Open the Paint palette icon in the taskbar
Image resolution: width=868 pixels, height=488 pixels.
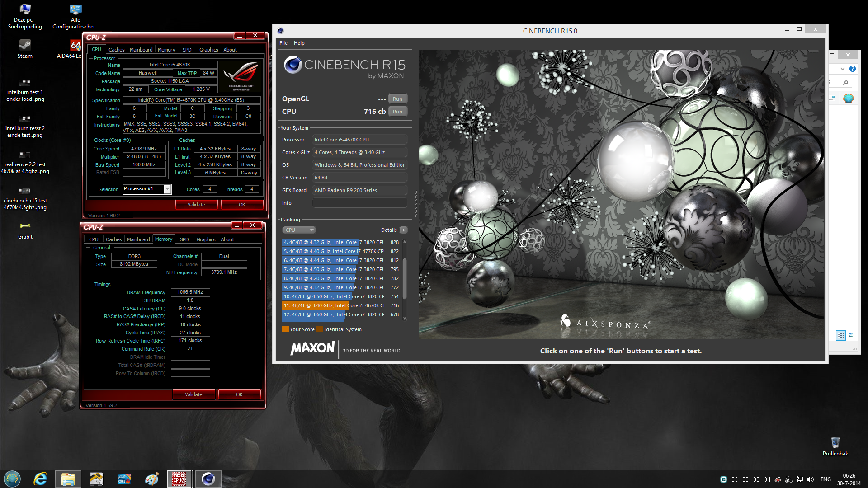[152, 479]
